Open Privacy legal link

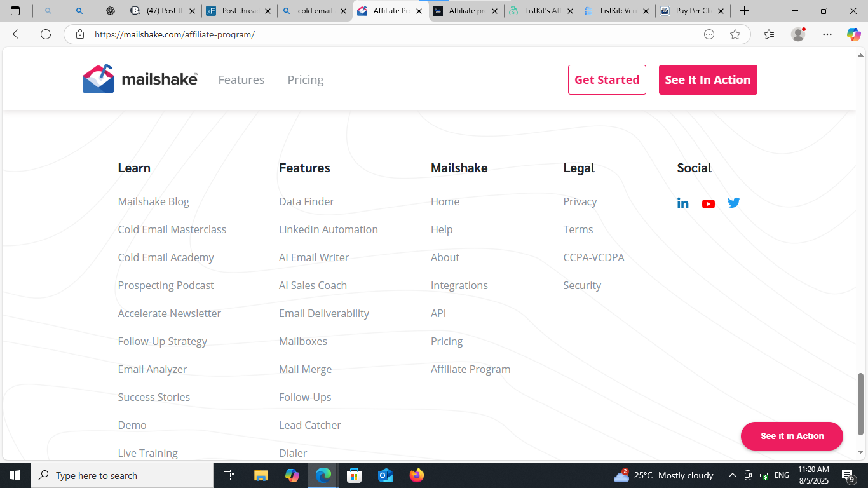coord(580,201)
